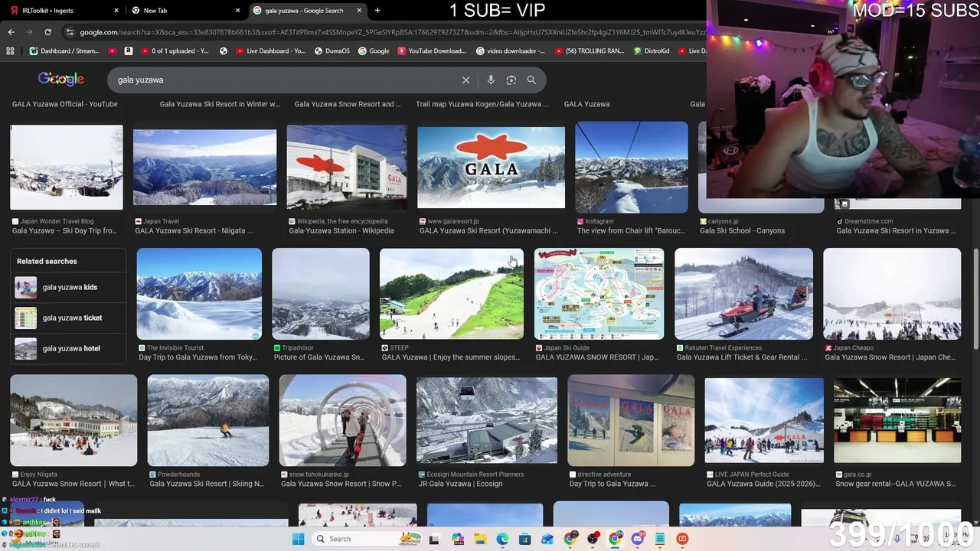The width and height of the screenshot is (980, 551).
Task: Open the Dashboard / Stream bookmark
Action: pyautogui.click(x=65, y=51)
